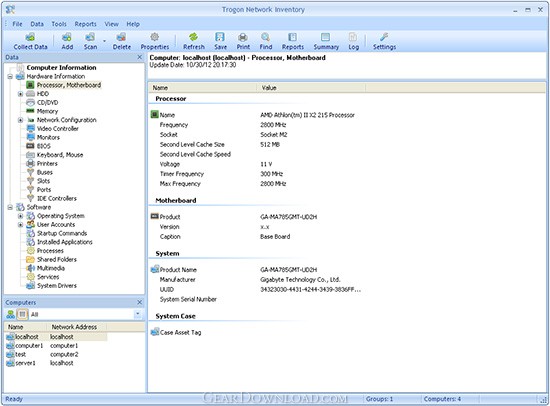Expand the User Accounts tree node
This screenshot has height=406, width=550.
pyautogui.click(x=20, y=225)
